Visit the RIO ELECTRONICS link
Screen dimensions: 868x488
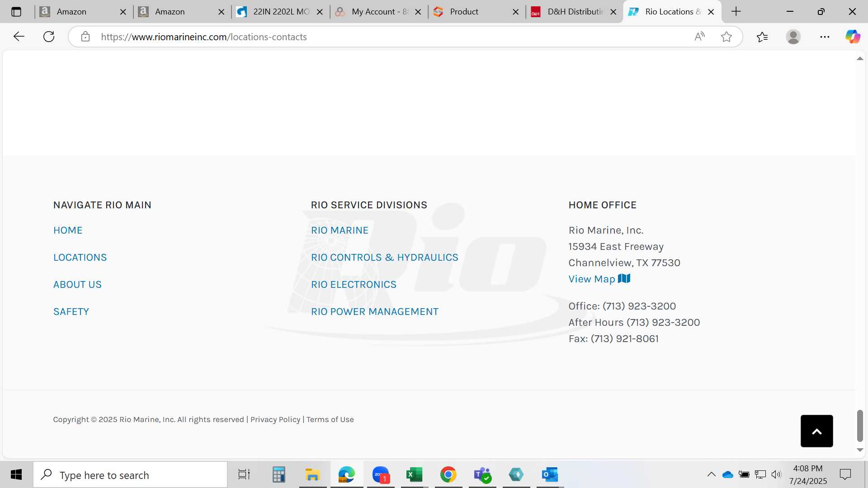coord(354,285)
